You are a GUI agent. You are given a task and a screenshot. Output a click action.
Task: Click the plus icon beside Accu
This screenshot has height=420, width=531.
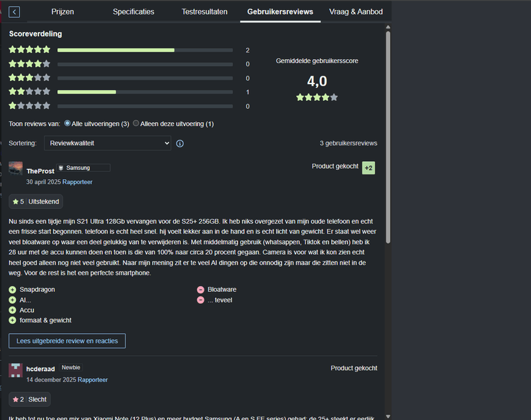click(13, 310)
